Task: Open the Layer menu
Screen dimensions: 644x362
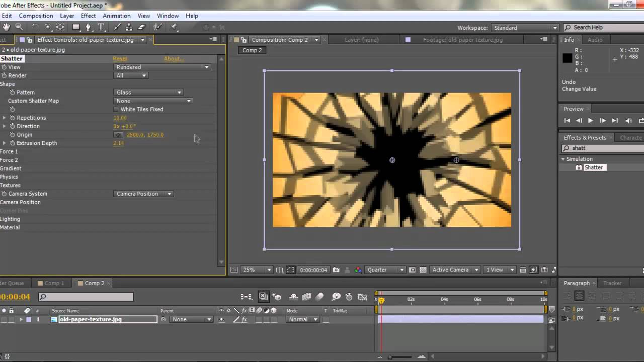Action: 67,16
